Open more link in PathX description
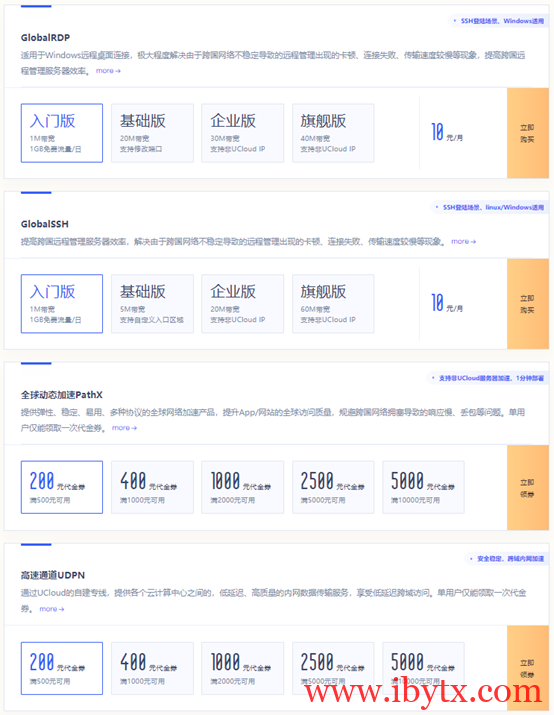The width and height of the screenshot is (554, 715). pyautogui.click(x=124, y=428)
